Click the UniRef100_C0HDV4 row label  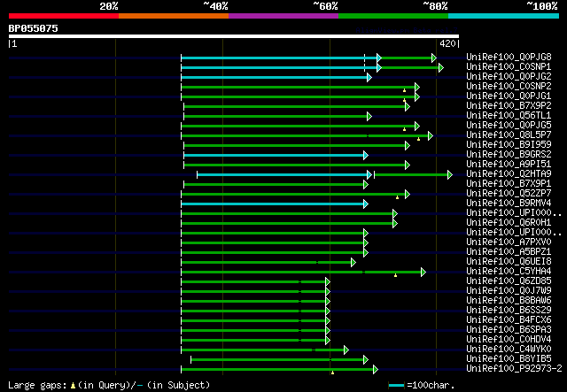click(x=509, y=340)
